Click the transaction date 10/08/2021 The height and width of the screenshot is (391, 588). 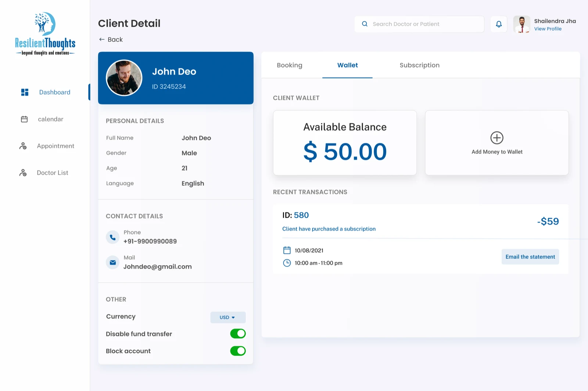pyautogui.click(x=309, y=250)
